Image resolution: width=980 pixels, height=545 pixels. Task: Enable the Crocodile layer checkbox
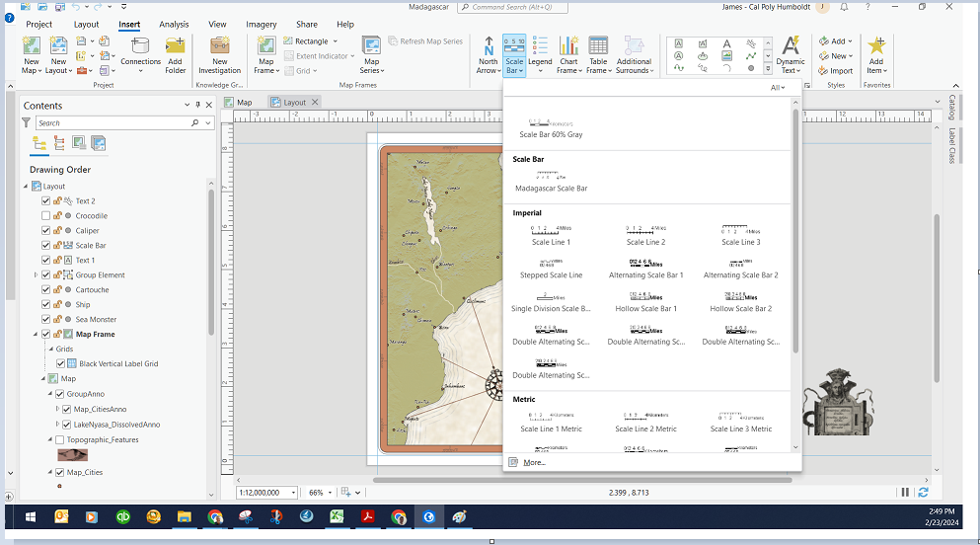point(46,215)
